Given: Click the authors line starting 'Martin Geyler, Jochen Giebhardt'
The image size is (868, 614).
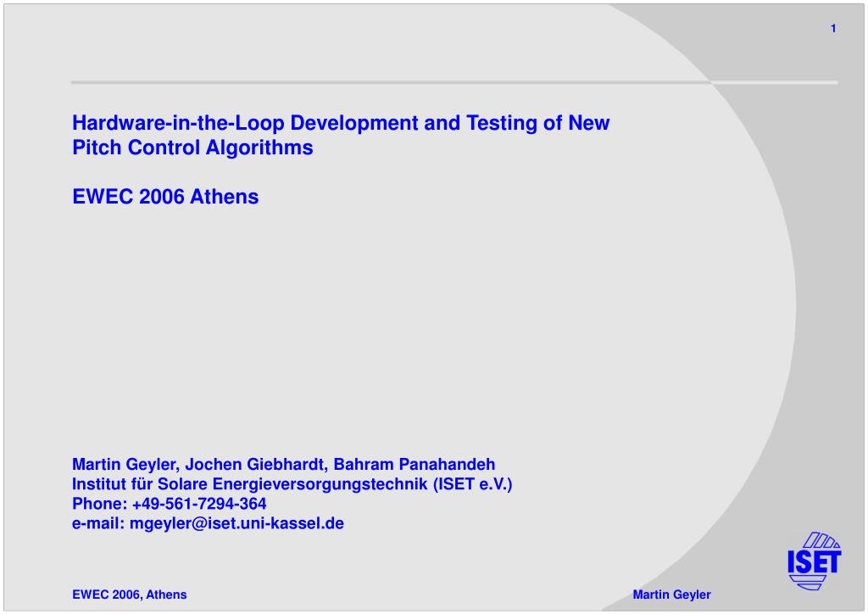Looking at the screenshot, I should coord(283,464).
